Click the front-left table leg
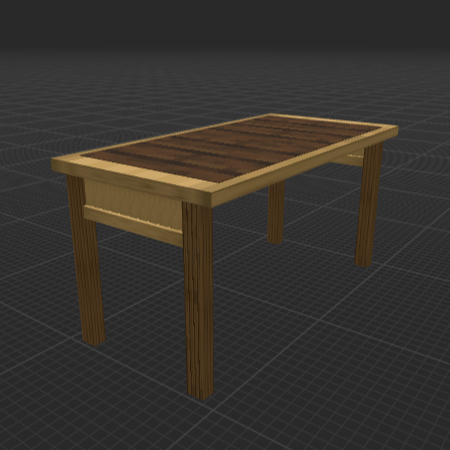This screenshot has width=450, height=450. (86, 261)
